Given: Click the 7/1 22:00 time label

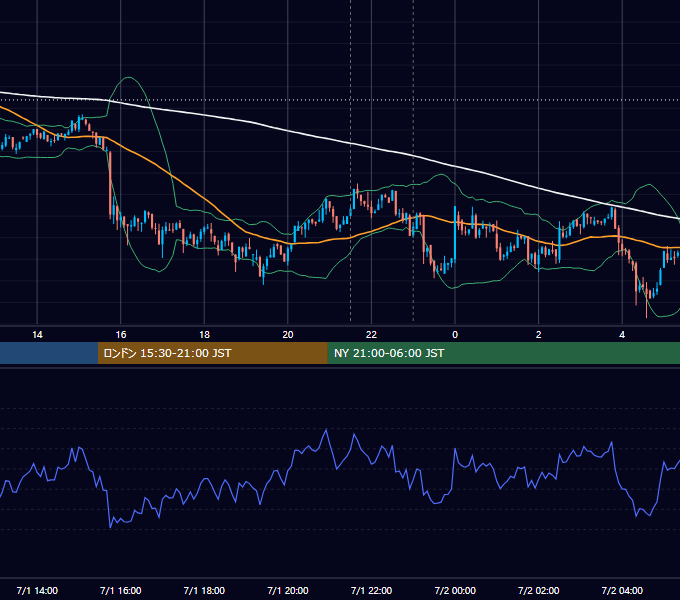Looking at the screenshot, I should click(x=371, y=590).
